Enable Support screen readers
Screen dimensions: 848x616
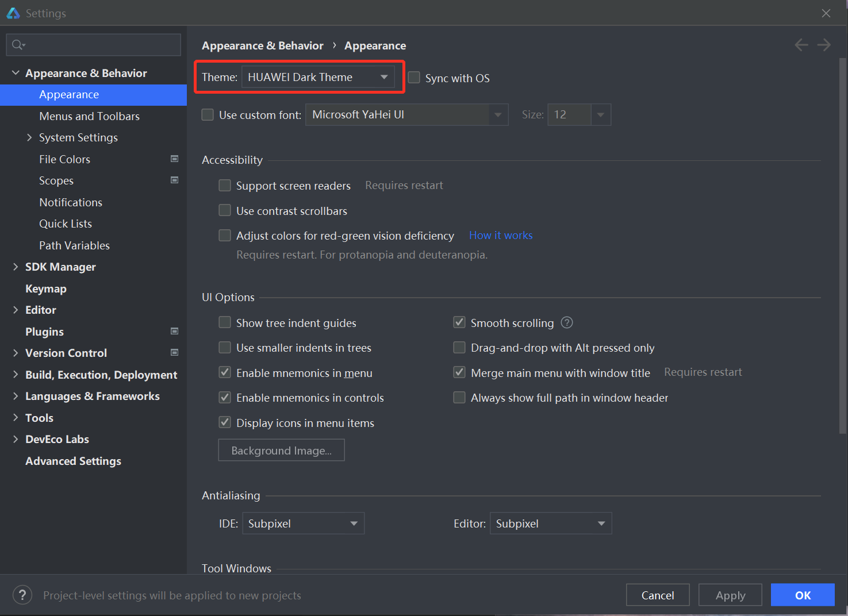225,186
